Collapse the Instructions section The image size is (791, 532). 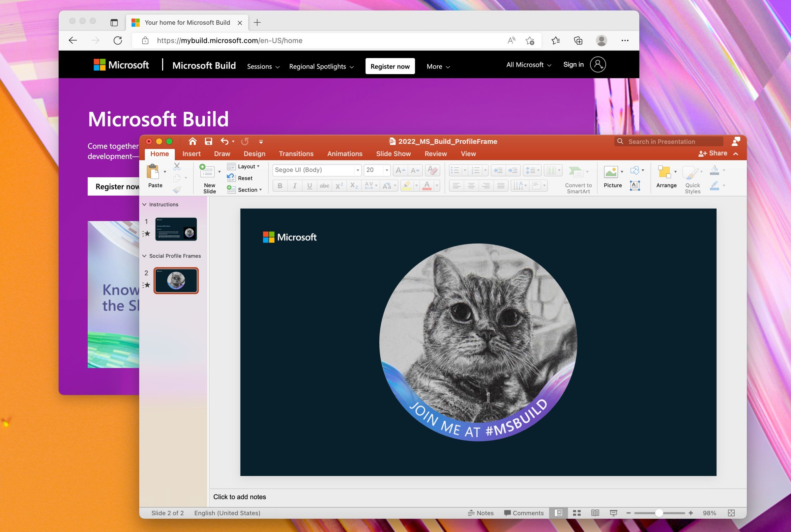144,204
